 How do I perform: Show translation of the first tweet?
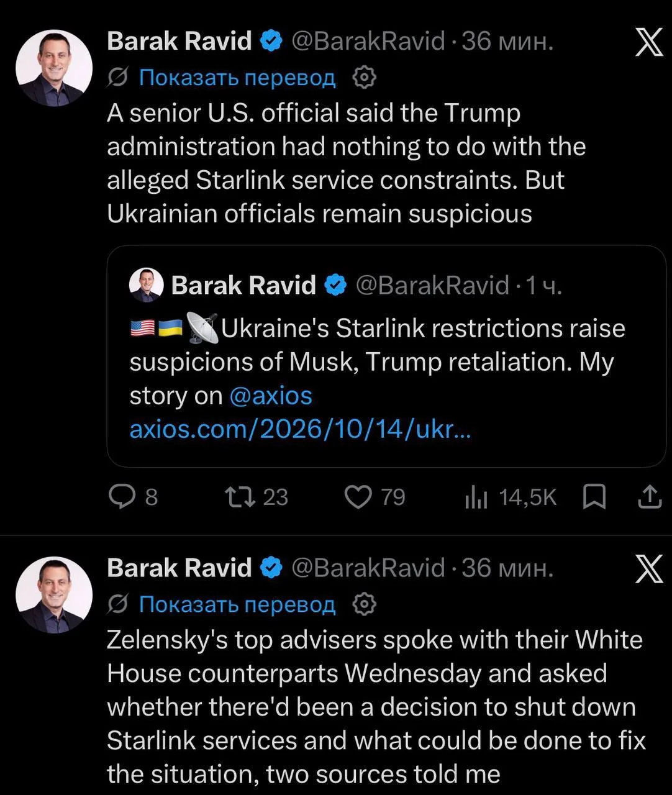pos(237,78)
